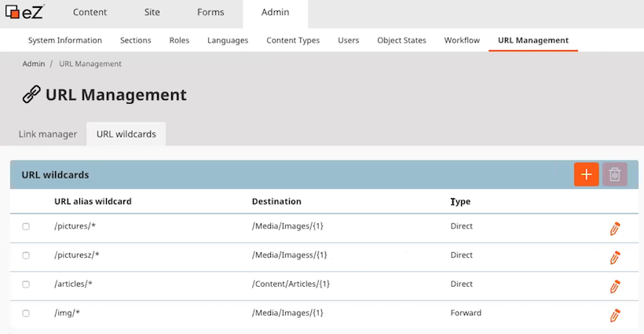644x334 pixels.
Task: Open System Information page
Action: (65, 40)
